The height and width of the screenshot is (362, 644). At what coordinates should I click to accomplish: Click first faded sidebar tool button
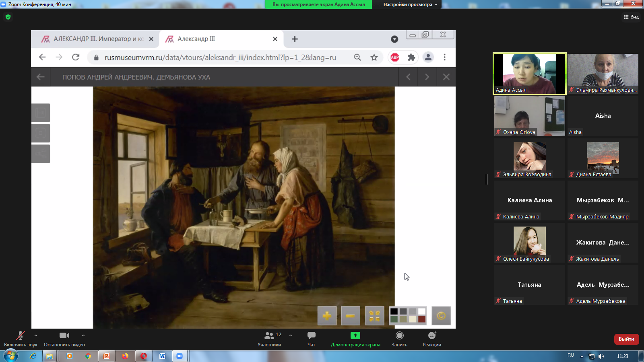(x=41, y=113)
